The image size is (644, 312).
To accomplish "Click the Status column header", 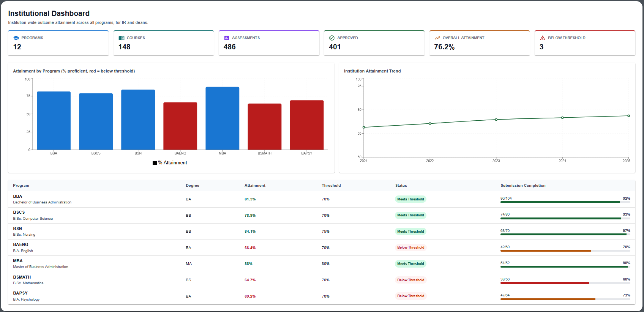I will pos(401,186).
